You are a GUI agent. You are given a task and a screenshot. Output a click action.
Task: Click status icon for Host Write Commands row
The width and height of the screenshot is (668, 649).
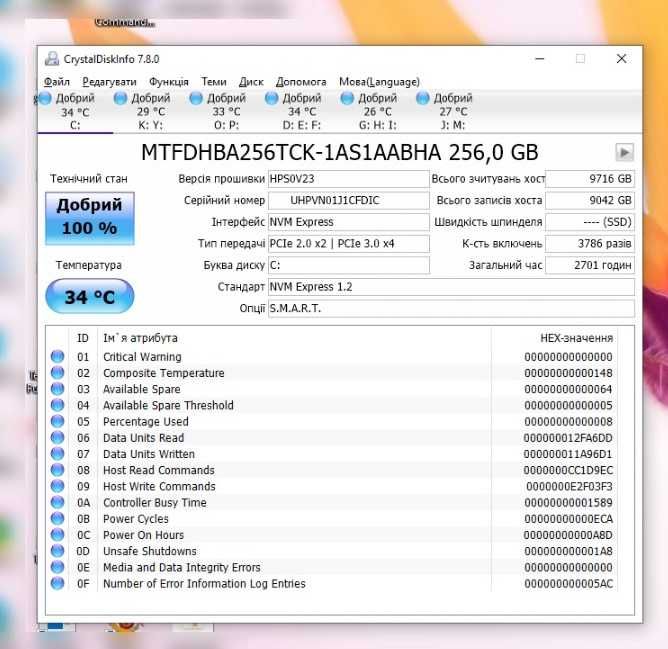58,486
